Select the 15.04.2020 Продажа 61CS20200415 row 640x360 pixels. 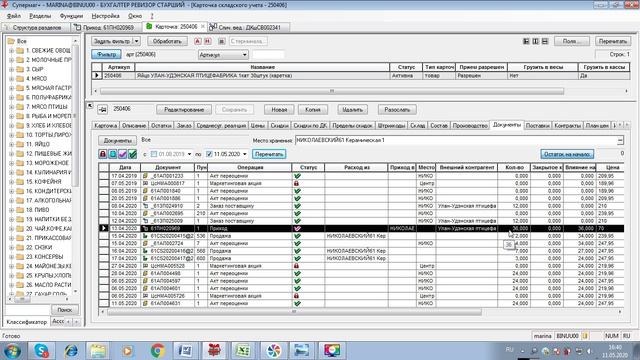361,236
